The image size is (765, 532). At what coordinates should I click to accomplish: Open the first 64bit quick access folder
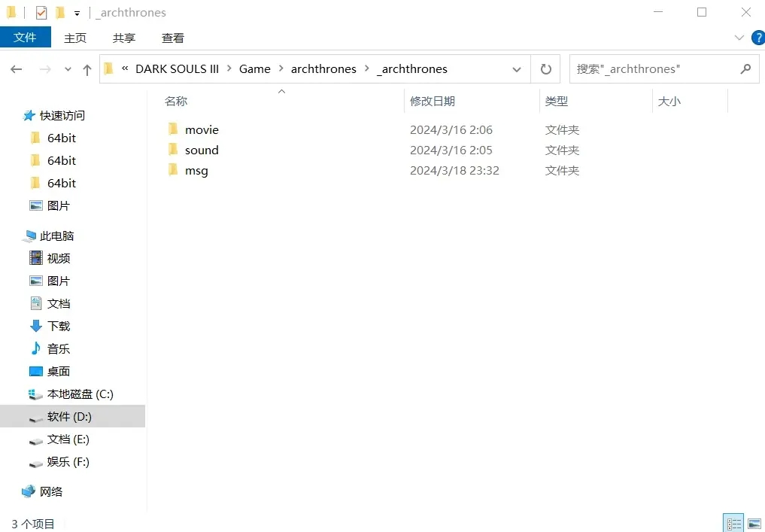[x=62, y=138]
